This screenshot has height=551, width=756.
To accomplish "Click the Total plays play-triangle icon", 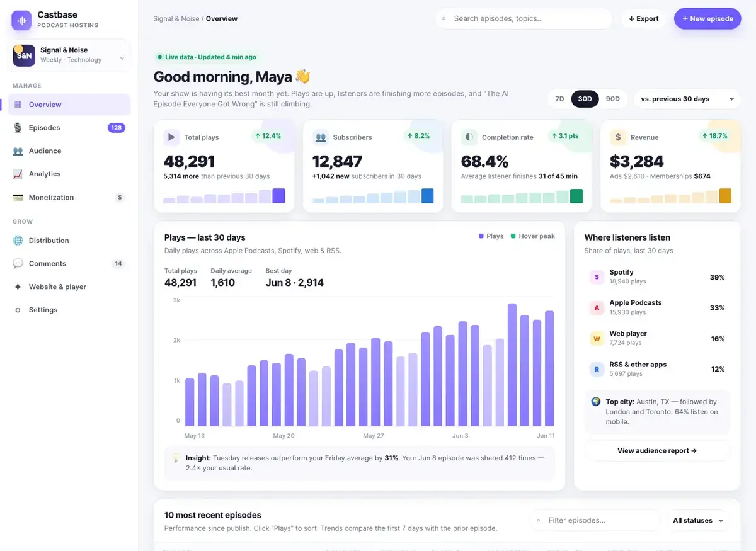I will (x=171, y=137).
